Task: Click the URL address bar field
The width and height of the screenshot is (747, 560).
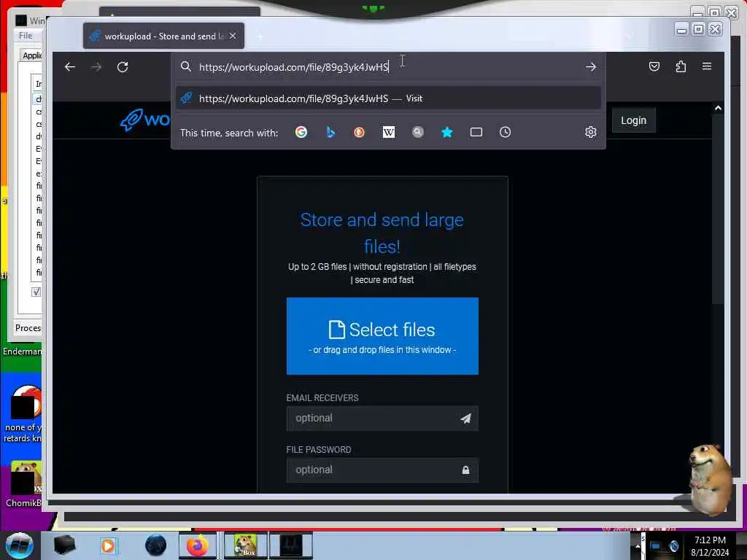Action: 388,67
